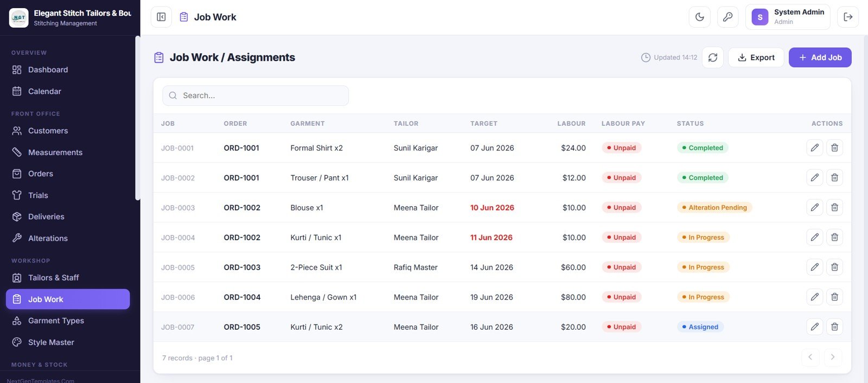Delete job JOB-0001
The image size is (868, 383).
coord(834,148)
